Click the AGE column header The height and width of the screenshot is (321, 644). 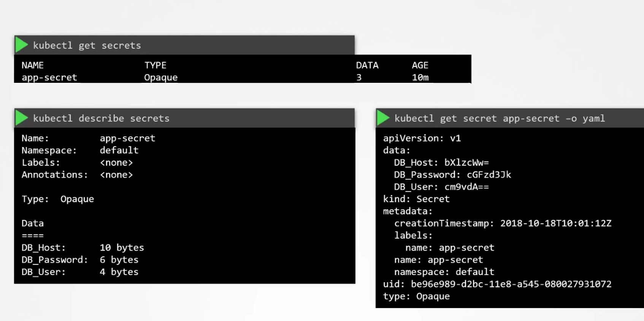tap(420, 65)
